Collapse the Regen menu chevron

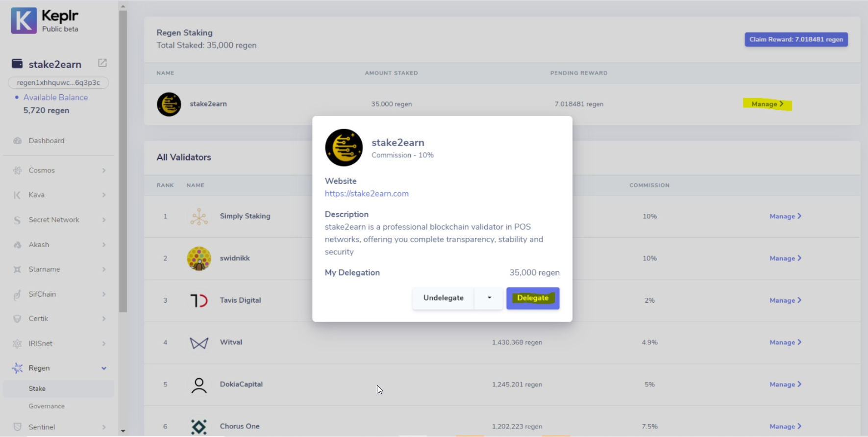(x=104, y=368)
